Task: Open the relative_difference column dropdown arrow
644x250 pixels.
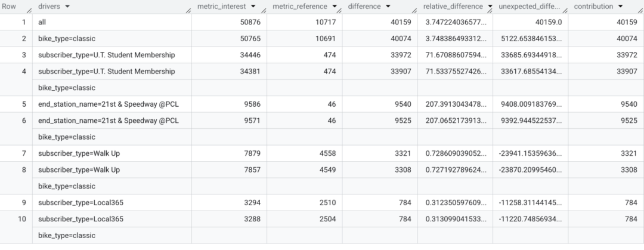Action: (x=490, y=7)
